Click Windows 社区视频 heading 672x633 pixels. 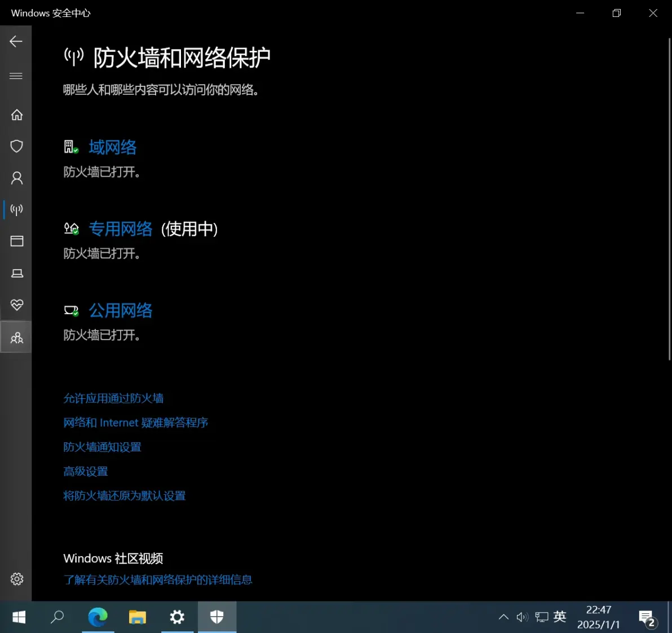113,559
